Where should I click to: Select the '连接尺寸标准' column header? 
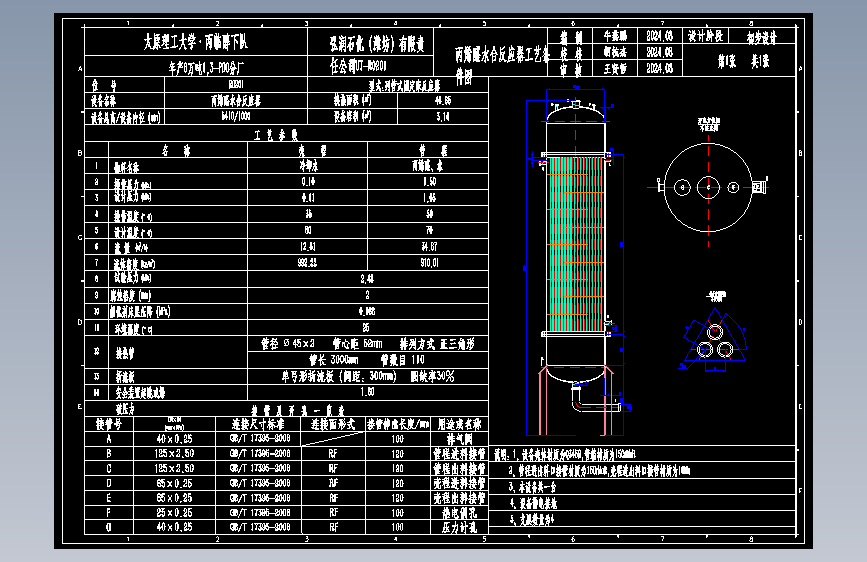click(258, 424)
